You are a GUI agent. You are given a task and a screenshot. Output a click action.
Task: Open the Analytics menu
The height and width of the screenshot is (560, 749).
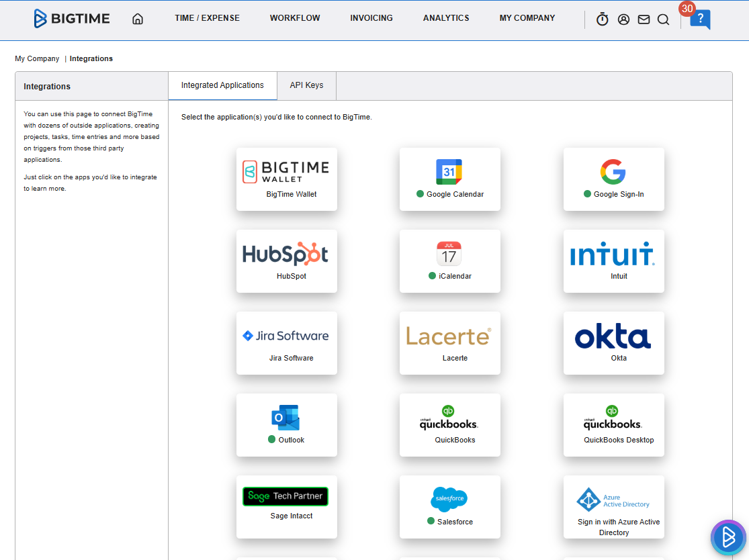coord(446,18)
